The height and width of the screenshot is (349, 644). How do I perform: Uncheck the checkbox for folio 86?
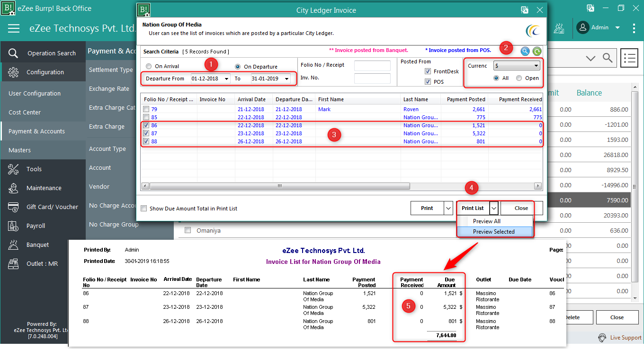click(146, 125)
